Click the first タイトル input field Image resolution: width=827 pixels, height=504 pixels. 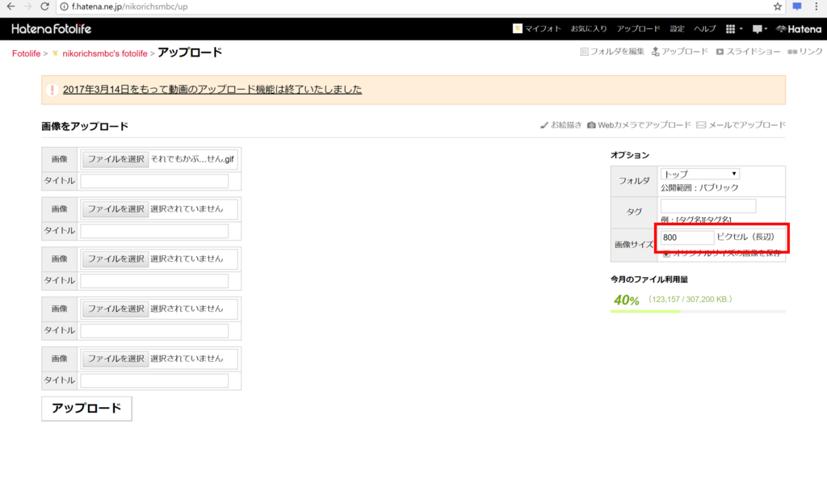[154, 181]
